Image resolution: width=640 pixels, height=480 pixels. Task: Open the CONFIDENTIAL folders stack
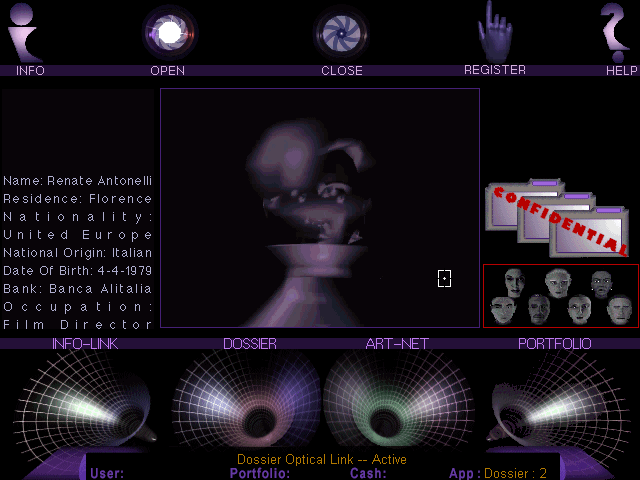[x=557, y=218]
